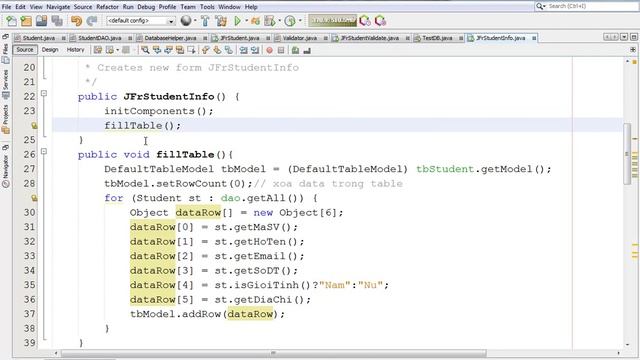This screenshot has width=640, height=360.
Task: Click the Previous Bookmark icon
Action: tap(205, 50)
